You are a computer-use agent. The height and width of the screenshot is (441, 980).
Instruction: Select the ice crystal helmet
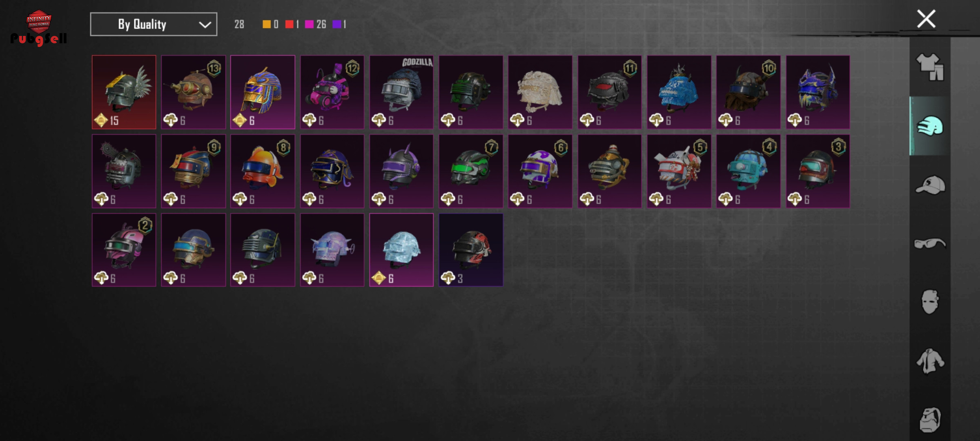point(401,250)
